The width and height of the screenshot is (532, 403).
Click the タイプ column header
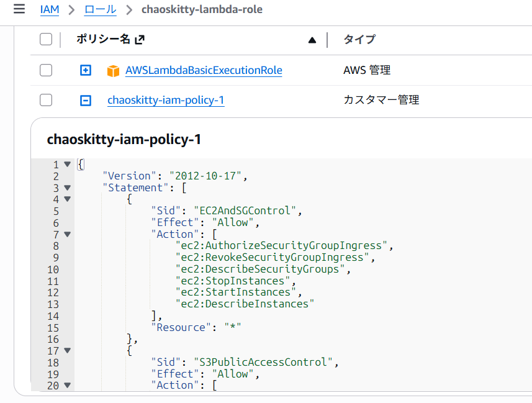pos(359,40)
